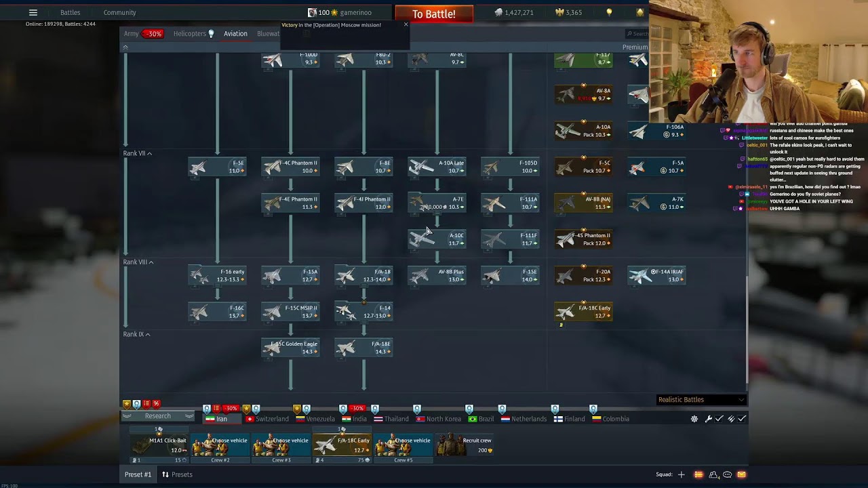Expand arrow right of Research button
Viewport: 868px width, 488px height.
click(189, 416)
